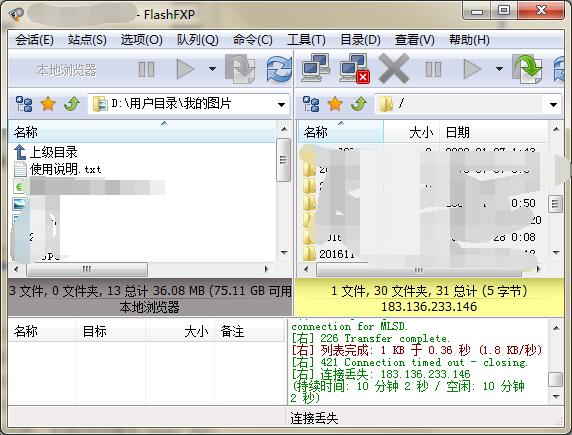
Task: Go up a directory in local pane
Action: (x=72, y=104)
